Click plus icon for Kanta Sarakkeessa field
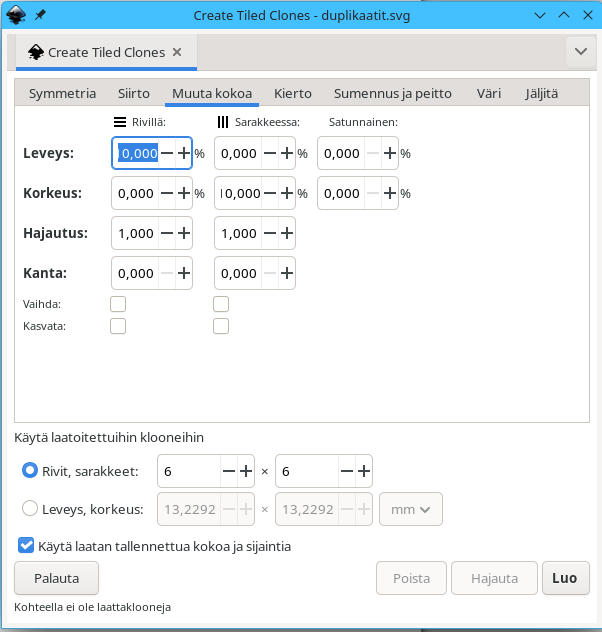This screenshot has width=602, height=632. click(286, 273)
